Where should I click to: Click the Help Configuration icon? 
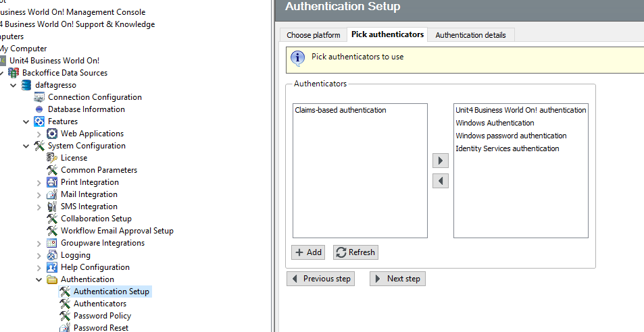52,267
